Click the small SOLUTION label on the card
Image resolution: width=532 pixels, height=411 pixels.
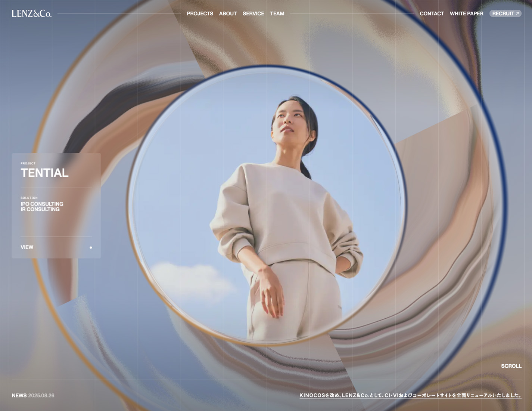click(x=29, y=198)
